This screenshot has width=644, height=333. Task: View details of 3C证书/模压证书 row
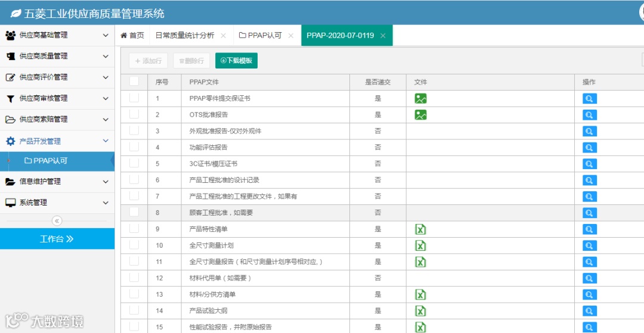coord(589,164)
